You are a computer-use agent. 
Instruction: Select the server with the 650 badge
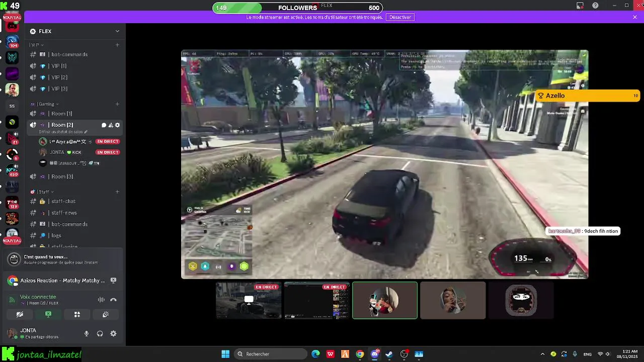tap(12, 170)
